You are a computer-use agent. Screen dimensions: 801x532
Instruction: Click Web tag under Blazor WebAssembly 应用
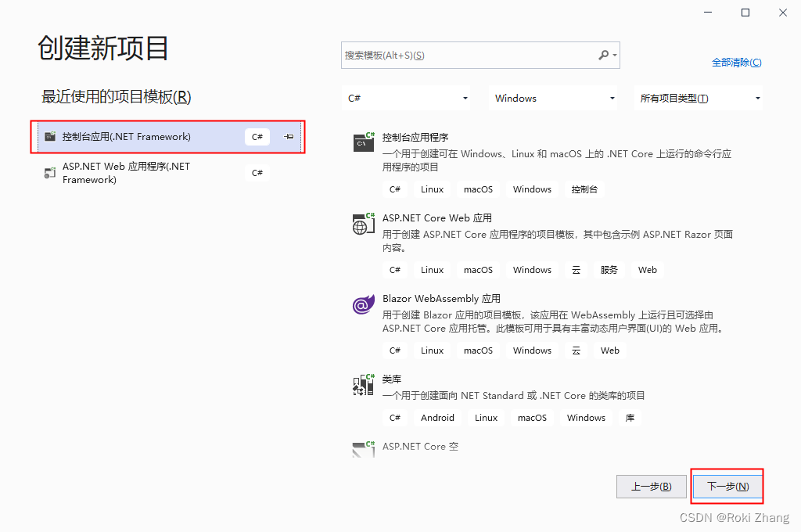pyautogui.click(x=610, y=350)
